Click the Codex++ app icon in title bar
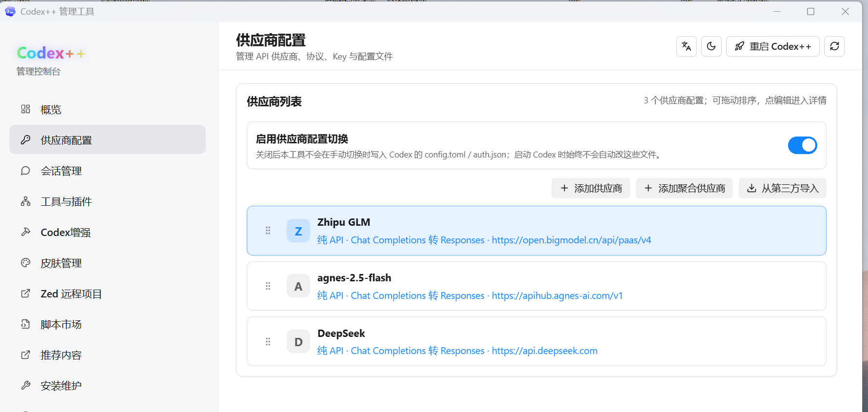 tap(10, 11)
